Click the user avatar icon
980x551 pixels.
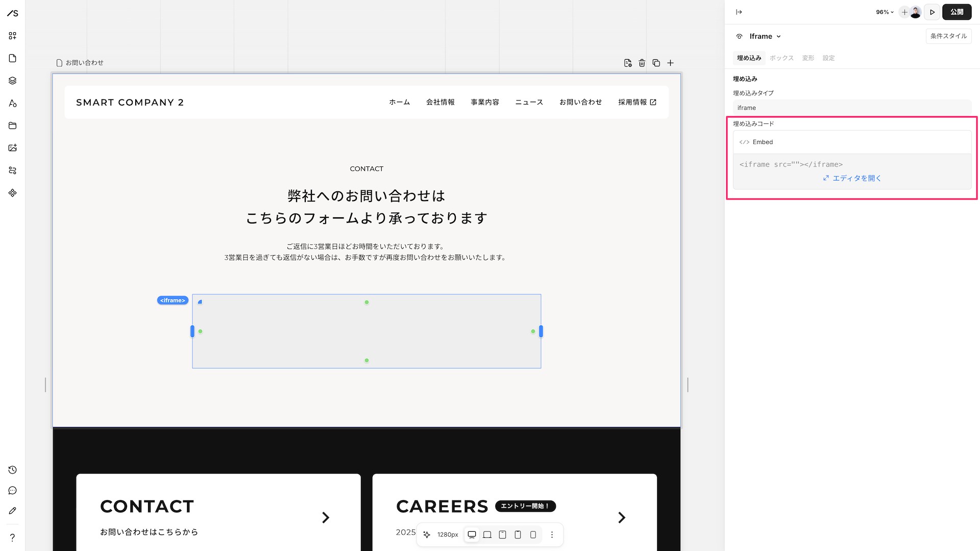point(916,12)
